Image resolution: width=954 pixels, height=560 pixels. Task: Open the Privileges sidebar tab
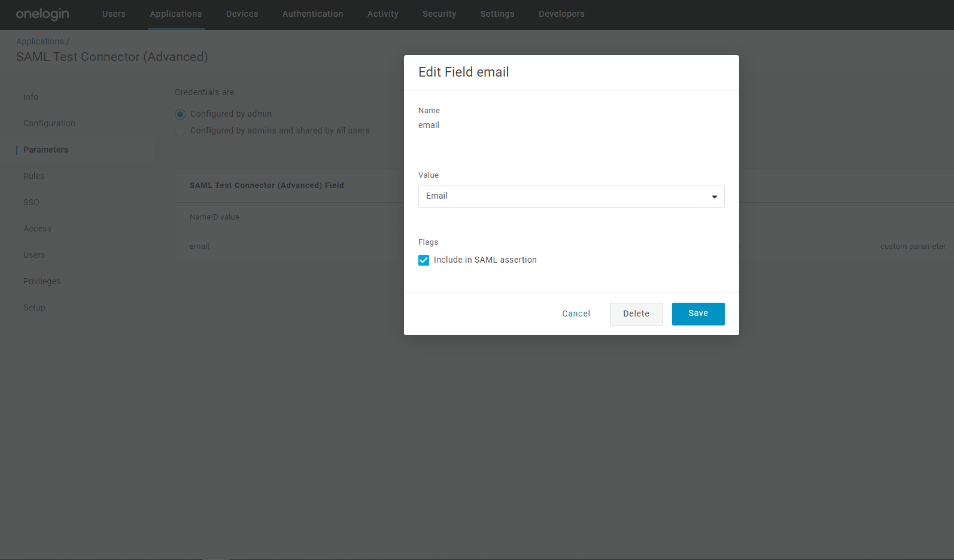[42, 281]
